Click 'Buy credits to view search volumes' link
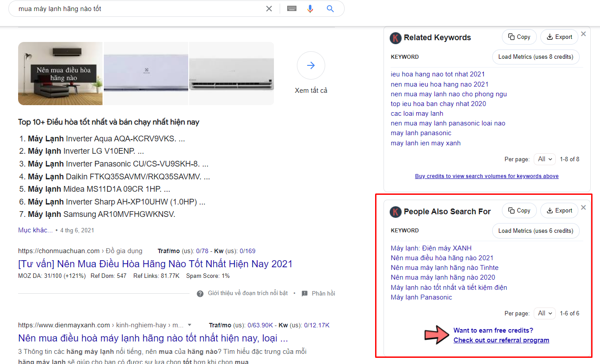Image resolution: width=600 pixels, height=364 pixels. [487, 176]
